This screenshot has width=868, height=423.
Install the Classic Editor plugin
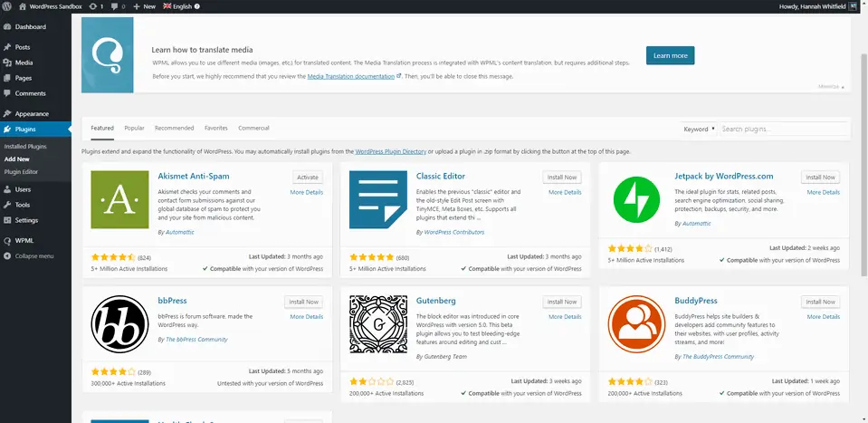coord(562,178)
